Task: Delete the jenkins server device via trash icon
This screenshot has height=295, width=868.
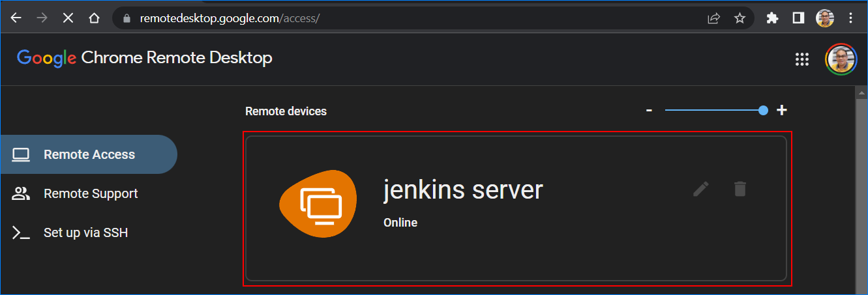Action: click(740, 189)
